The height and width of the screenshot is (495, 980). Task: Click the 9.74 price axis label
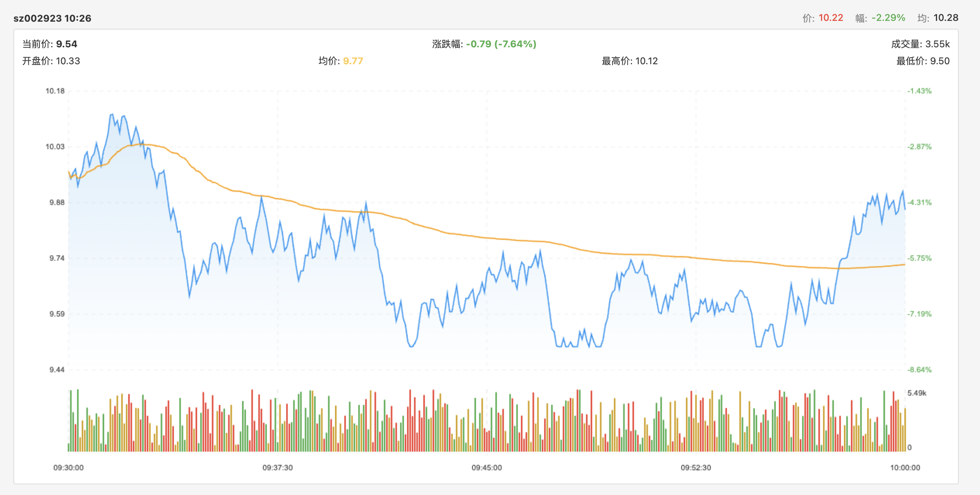[57, 258]
